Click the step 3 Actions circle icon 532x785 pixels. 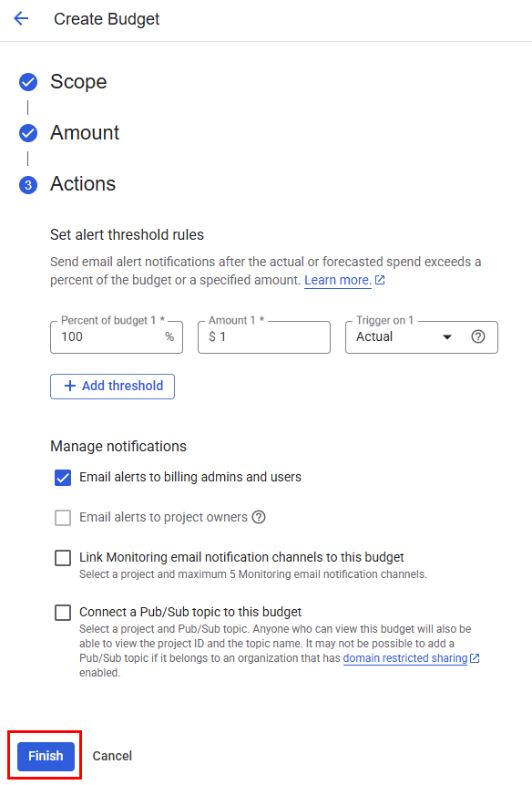(x=28, y=185)
